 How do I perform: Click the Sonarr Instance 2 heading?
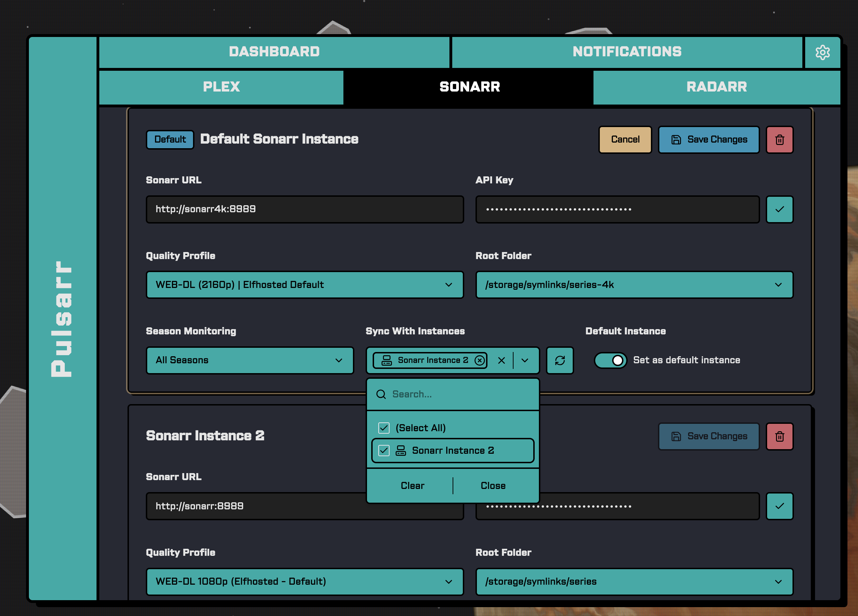coord(205,436)
